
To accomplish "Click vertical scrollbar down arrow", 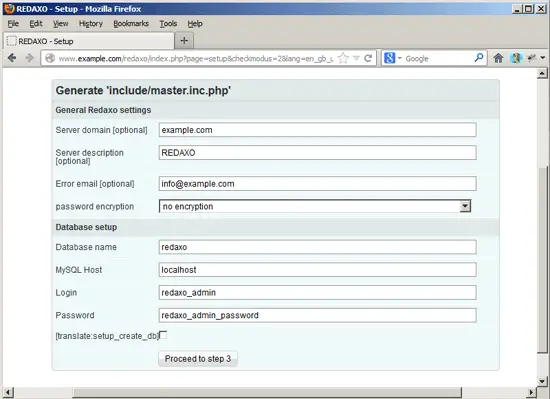I will click(542, 381).
